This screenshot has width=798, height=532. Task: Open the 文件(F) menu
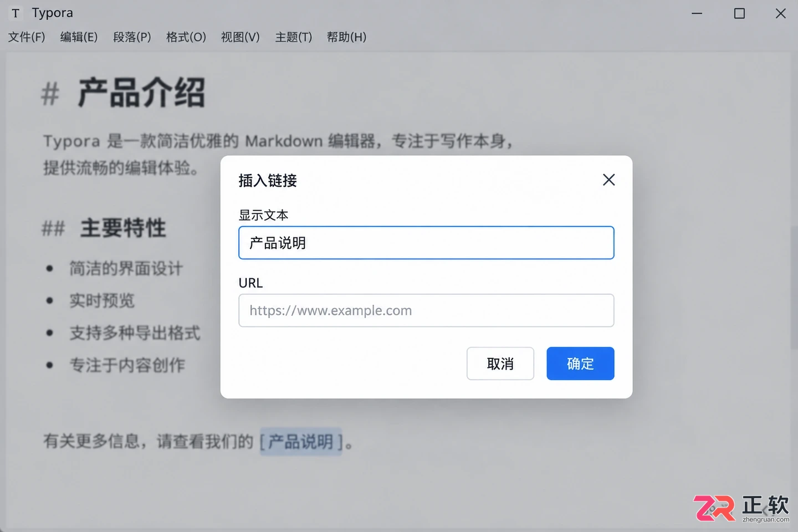coord(27,37)
